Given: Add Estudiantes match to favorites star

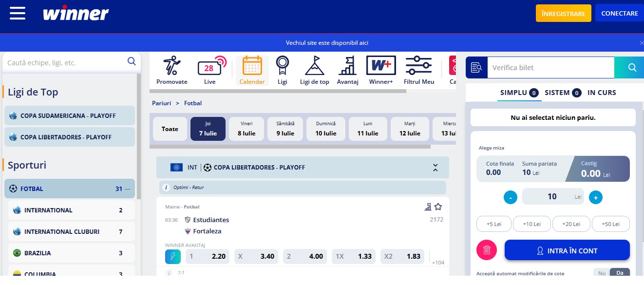Looking at the screenshot, I should coord(438,207).
